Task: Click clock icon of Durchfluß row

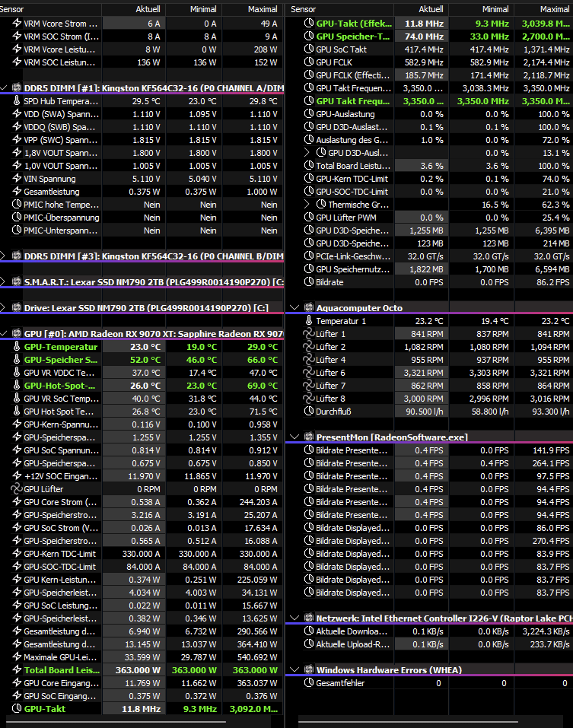Action: 309,412
